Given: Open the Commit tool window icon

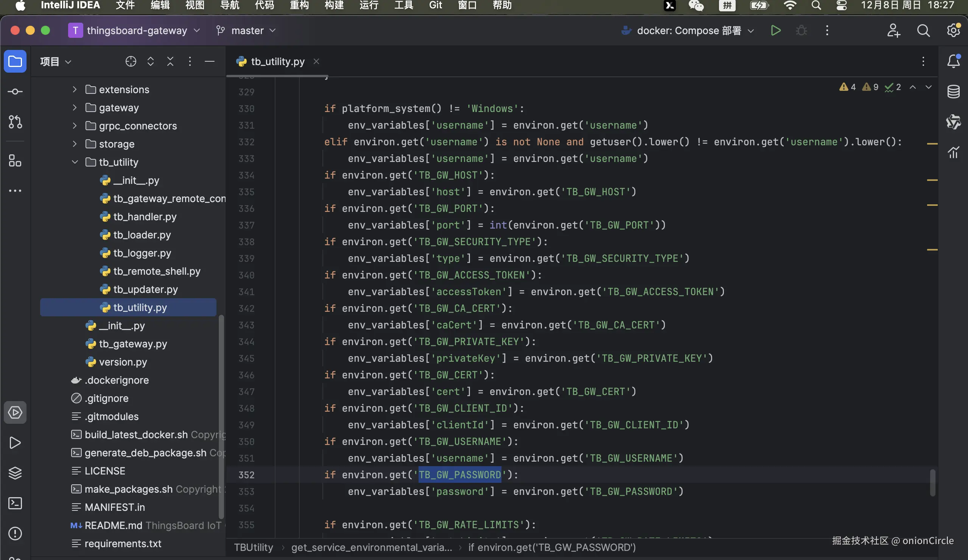Looking at the screenshot, I should 15,92.
